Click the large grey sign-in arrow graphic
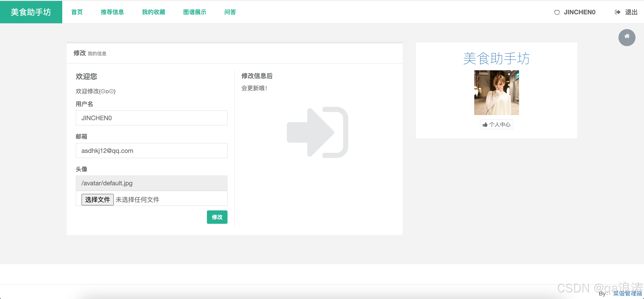 pos(318,132)
